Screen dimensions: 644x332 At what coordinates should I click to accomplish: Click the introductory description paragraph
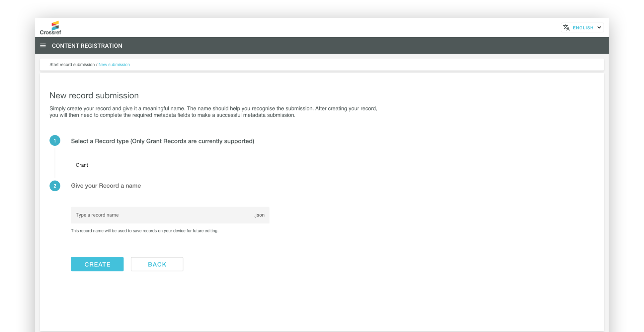pos(213,112)
